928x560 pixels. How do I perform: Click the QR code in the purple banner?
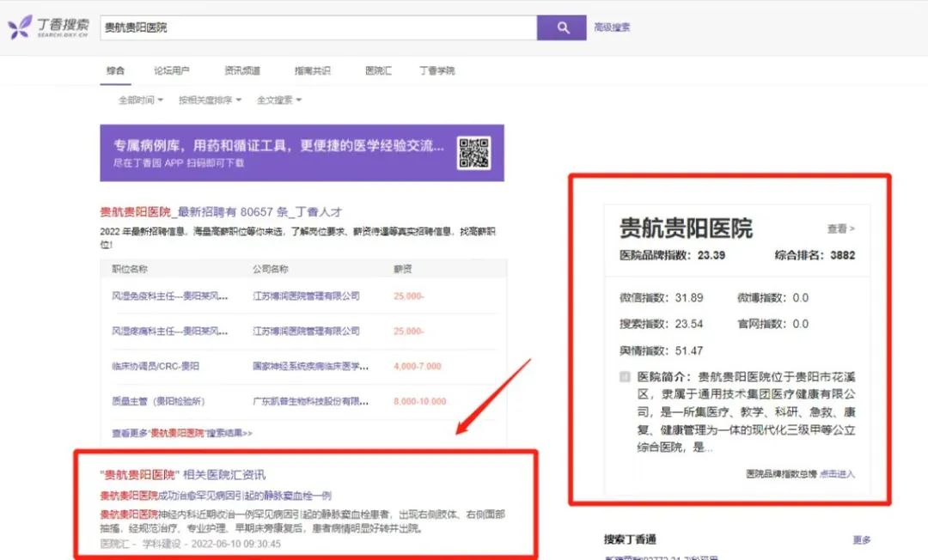tap(473, 153)
